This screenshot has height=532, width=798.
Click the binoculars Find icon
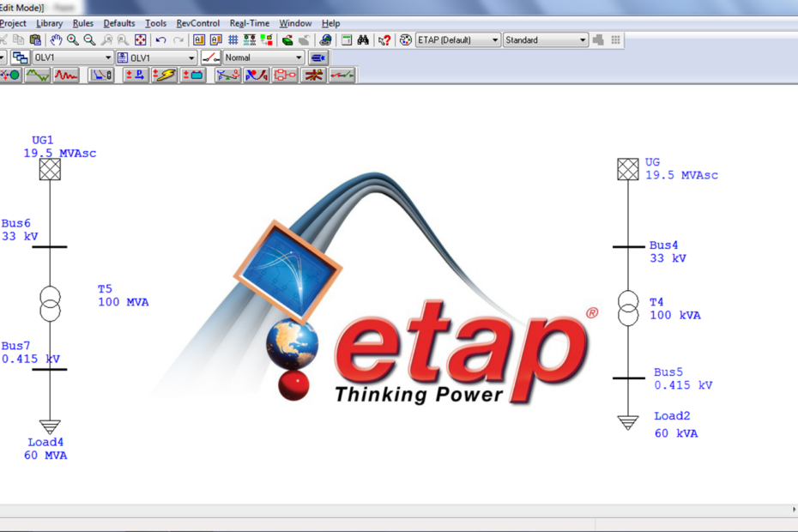click(x=363, y=39)
